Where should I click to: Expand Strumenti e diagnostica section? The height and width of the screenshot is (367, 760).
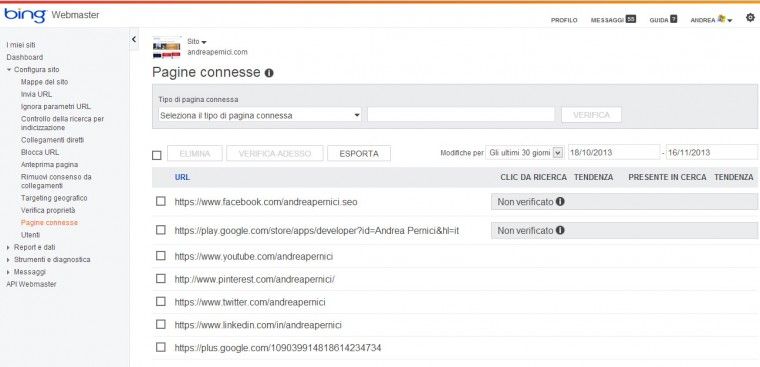pos(9,259)
